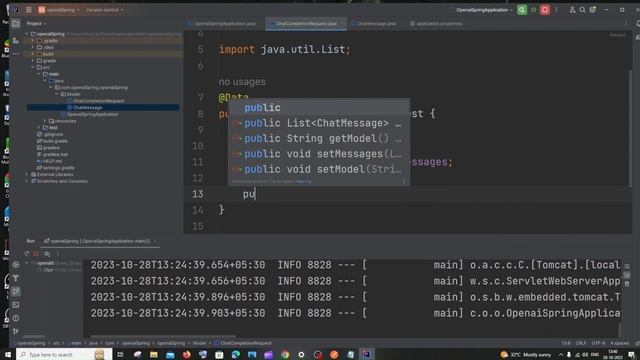Choose 'public' keyword completion suggestion

pos(319,108)
